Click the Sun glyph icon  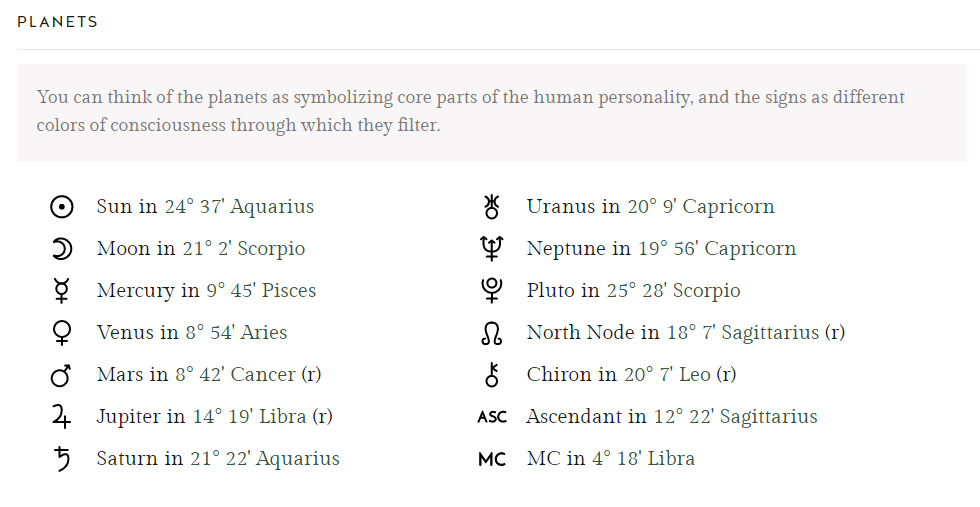(62, 207)
